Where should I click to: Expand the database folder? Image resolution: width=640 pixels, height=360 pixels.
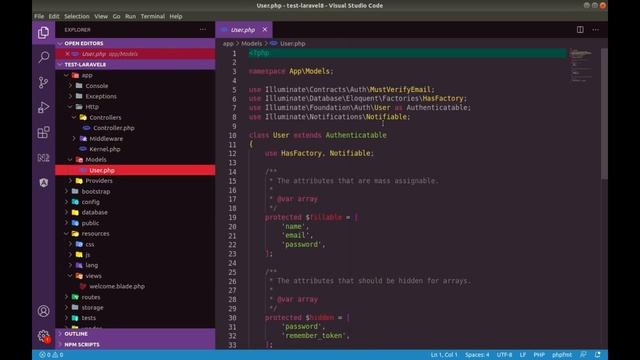pos(67,213)
